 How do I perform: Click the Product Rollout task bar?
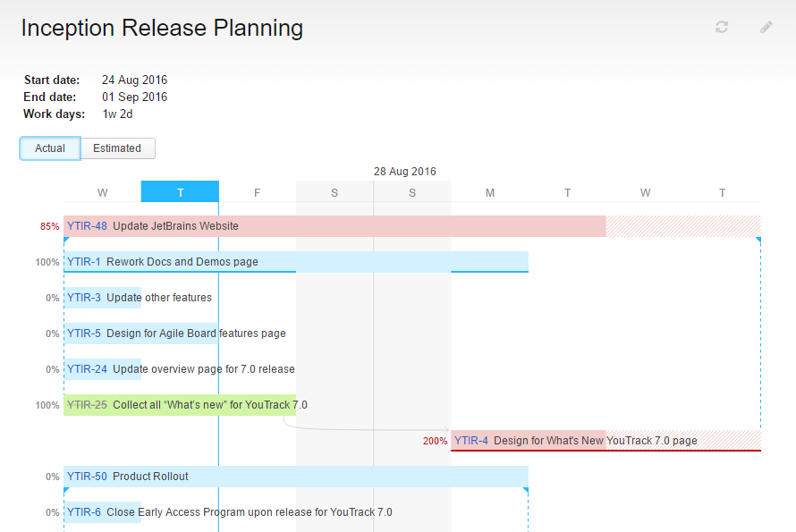[x=358, y=477]
